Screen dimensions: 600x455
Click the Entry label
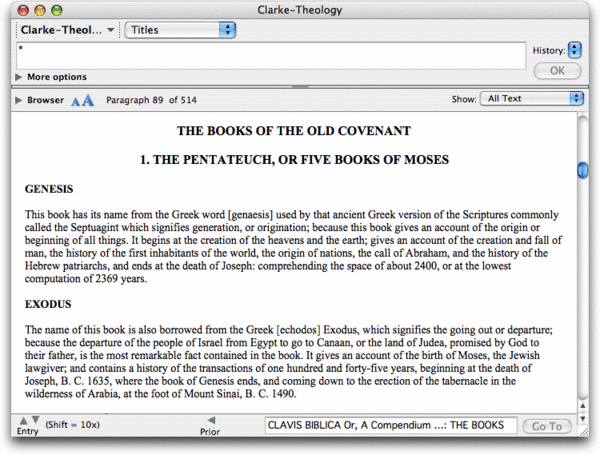pos(28,431)
